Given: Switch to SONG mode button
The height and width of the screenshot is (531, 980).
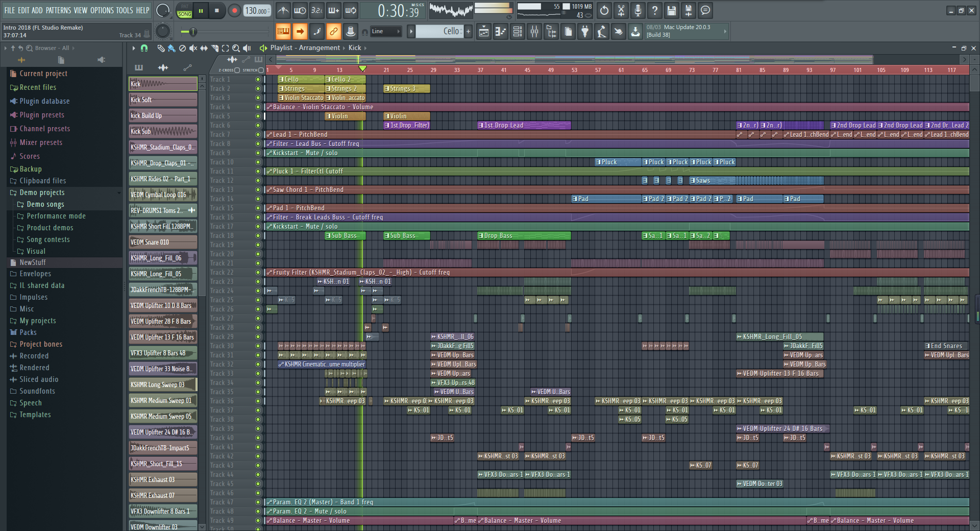Looking at the screenshot, I should click(185, 14).
